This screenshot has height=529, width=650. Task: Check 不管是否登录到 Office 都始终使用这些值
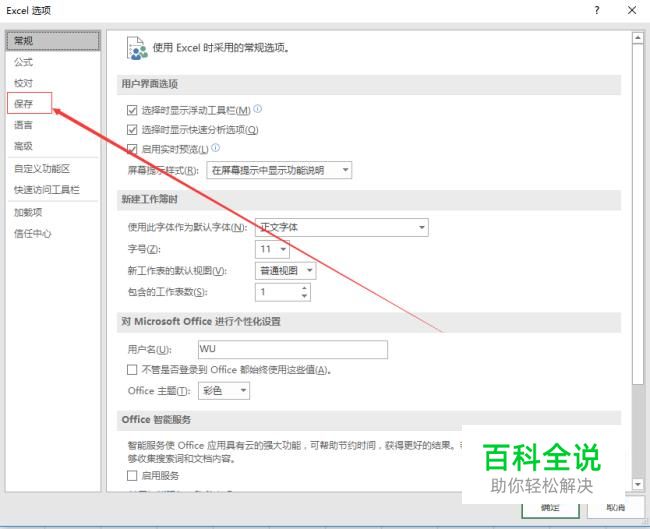[x=132, y=369]
